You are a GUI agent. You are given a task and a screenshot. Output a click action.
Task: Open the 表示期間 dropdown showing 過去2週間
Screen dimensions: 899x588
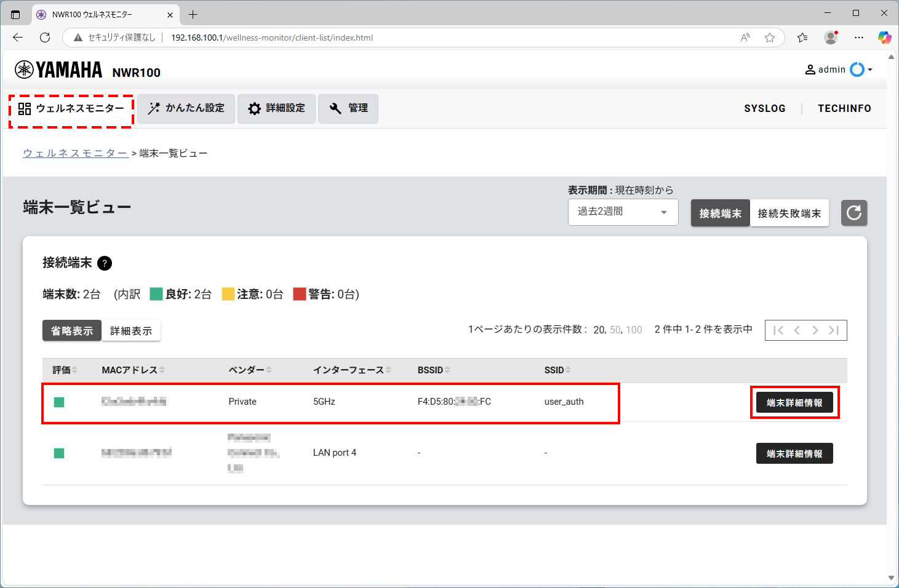pos(623,212)
